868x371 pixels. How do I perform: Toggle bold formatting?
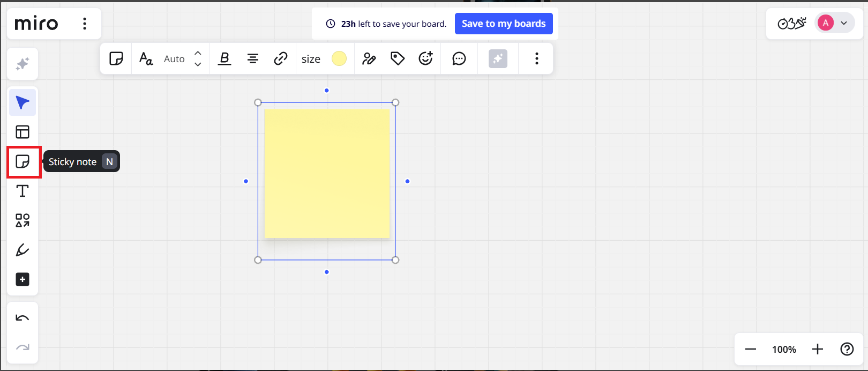(x=225, y=58)
